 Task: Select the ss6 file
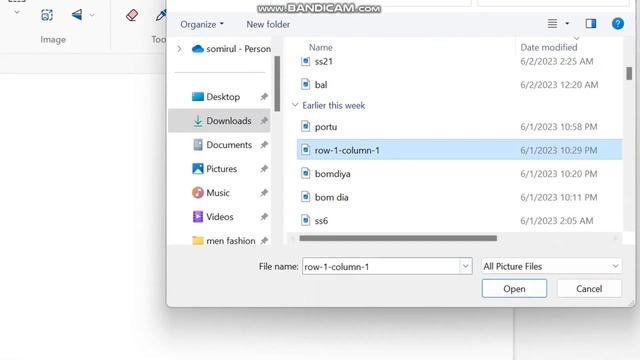[x=459, y=220]
